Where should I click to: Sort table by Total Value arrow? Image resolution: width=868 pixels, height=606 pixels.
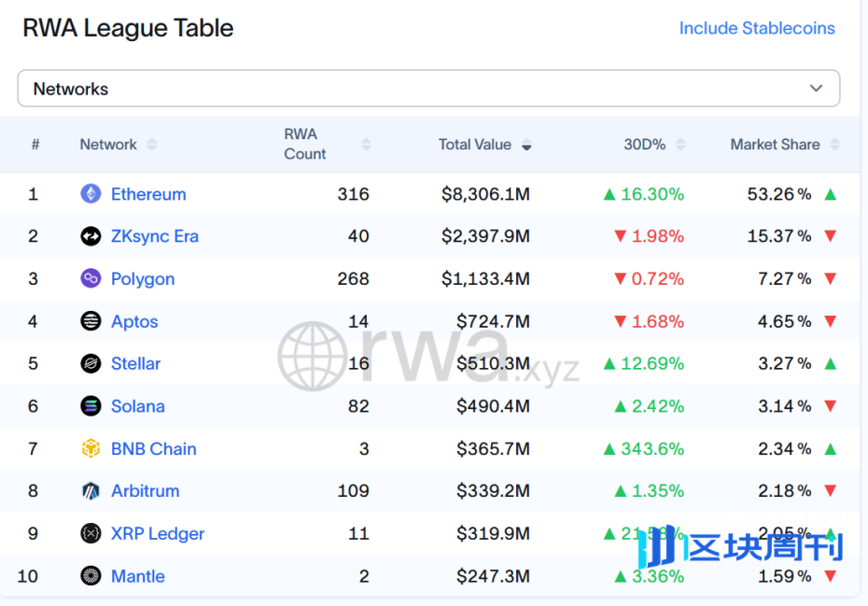point(526,145)
